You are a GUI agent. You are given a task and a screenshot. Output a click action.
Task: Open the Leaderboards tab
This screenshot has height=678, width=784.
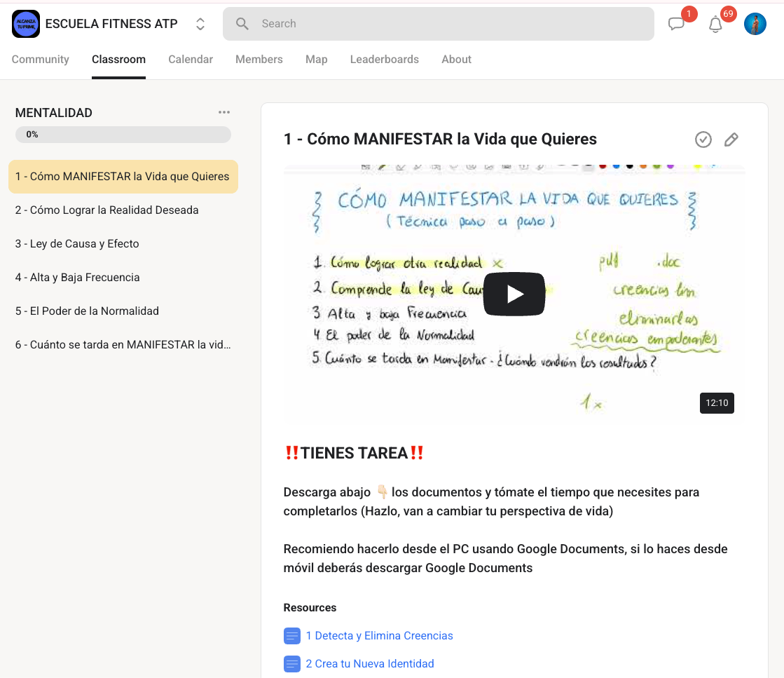[385, 60]
